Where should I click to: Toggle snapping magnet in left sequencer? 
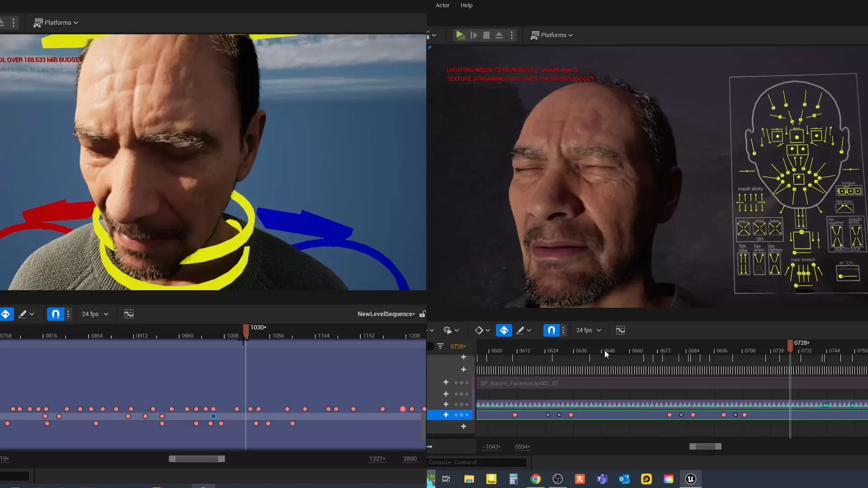[56, 314]
